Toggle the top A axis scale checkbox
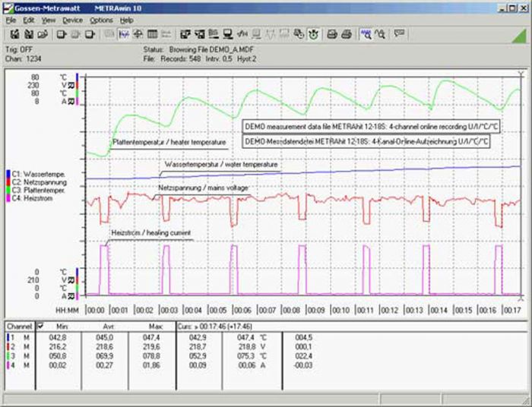This screenshot has height=407, width=532. 71,101
